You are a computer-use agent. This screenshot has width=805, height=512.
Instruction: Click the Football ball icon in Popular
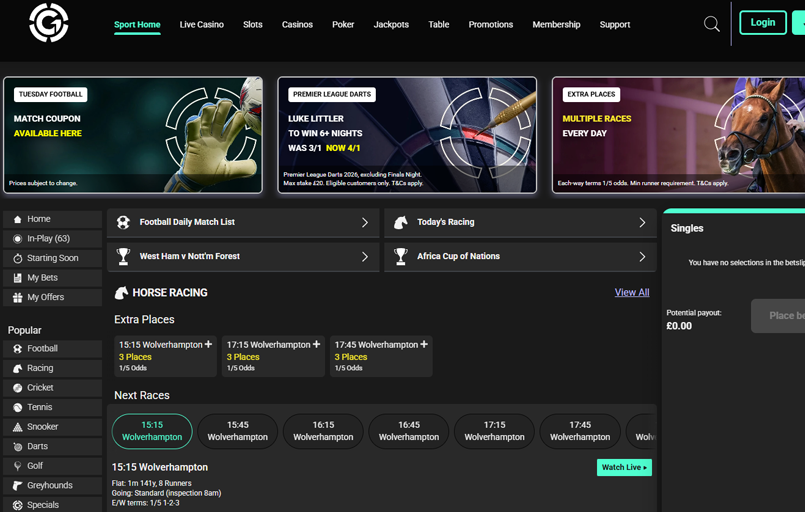point(17,349)
